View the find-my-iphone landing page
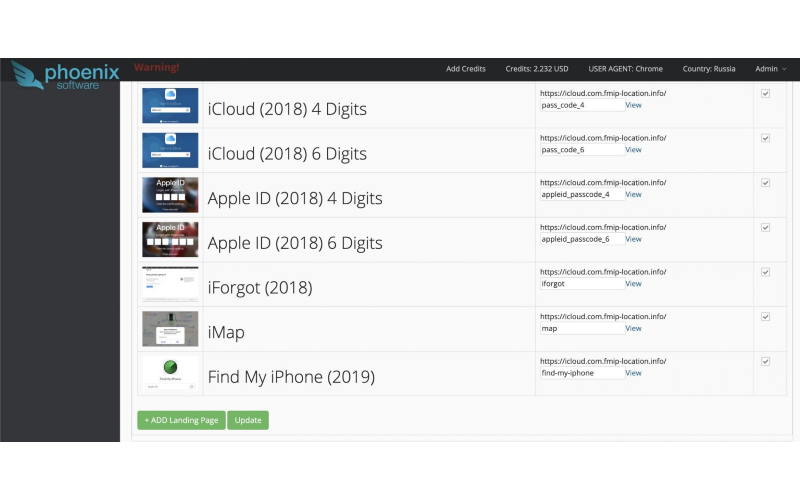The image size is (800, 500). click(633, 373)
